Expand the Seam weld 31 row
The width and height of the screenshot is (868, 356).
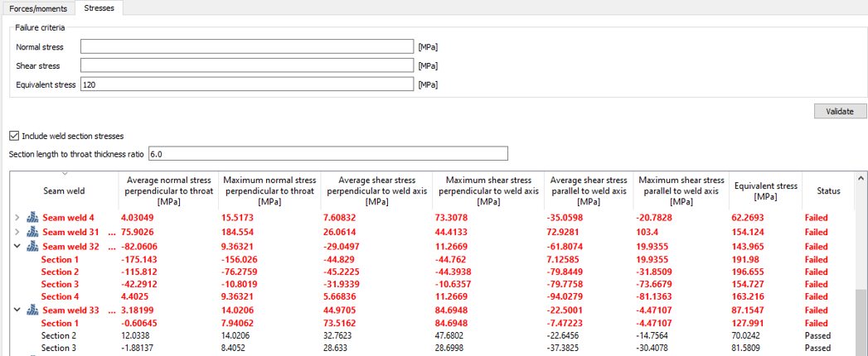[17, 232]
